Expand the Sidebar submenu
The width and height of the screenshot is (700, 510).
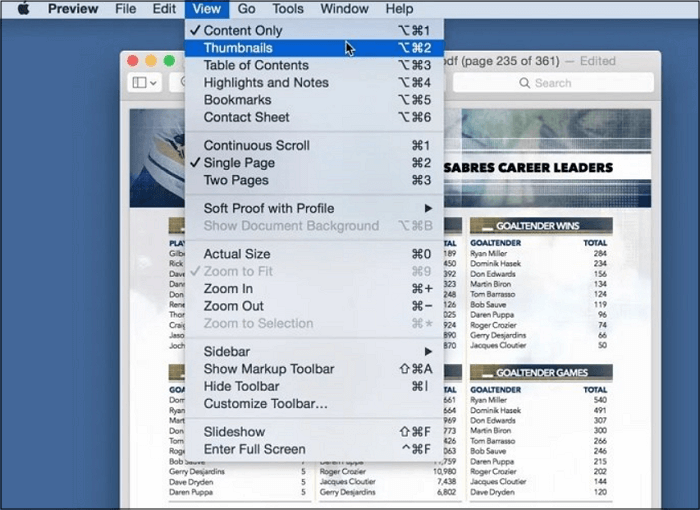314,352
